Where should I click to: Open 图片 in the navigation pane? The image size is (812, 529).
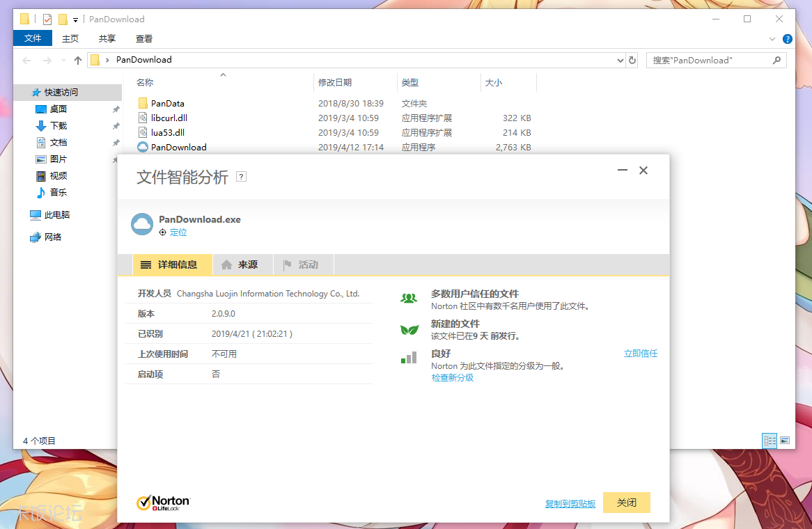58,159
